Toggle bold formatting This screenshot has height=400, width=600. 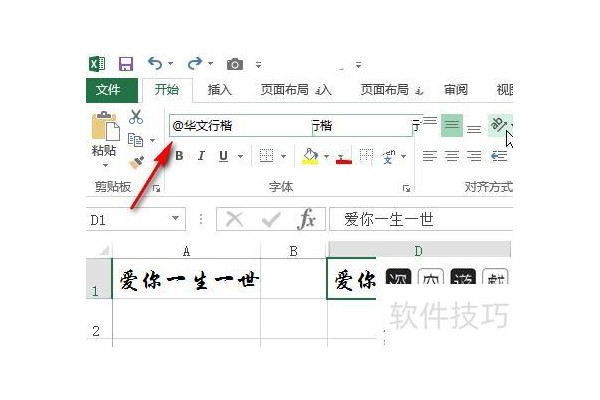pyautogui.click(x=179, y=156)
